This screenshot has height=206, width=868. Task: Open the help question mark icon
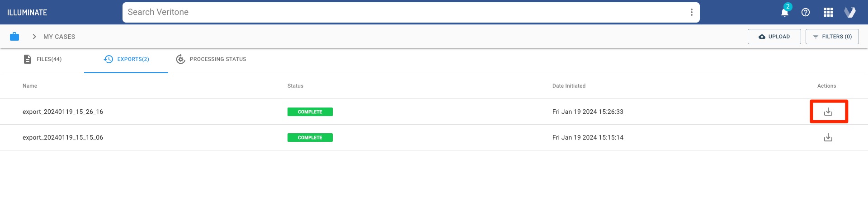pos(806,12)
